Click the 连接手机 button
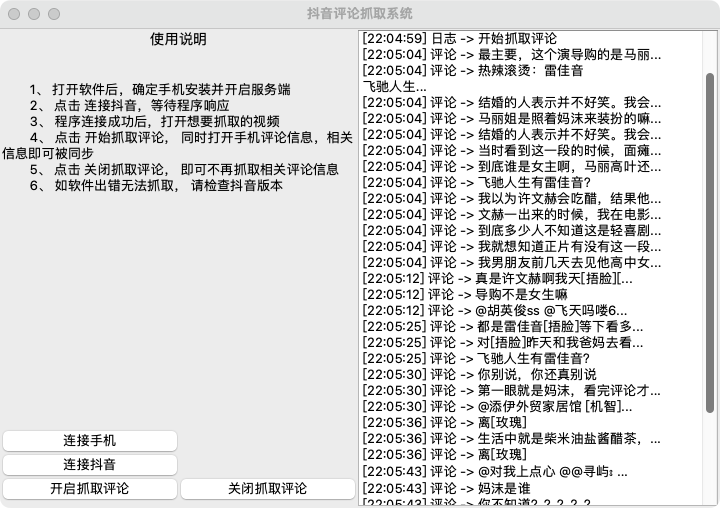Screen dimensions: 720x508 coord(90,440)
